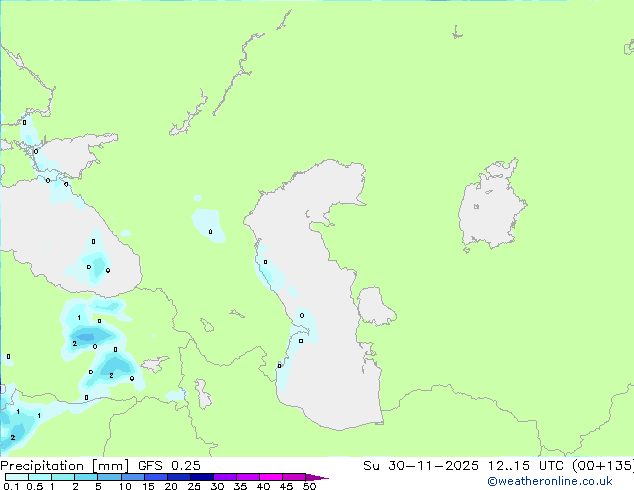This screenshot has height=490, width=634.
Task: Click the legend scale label '35'
Action: pyautogui.click(x=240, y=486)
